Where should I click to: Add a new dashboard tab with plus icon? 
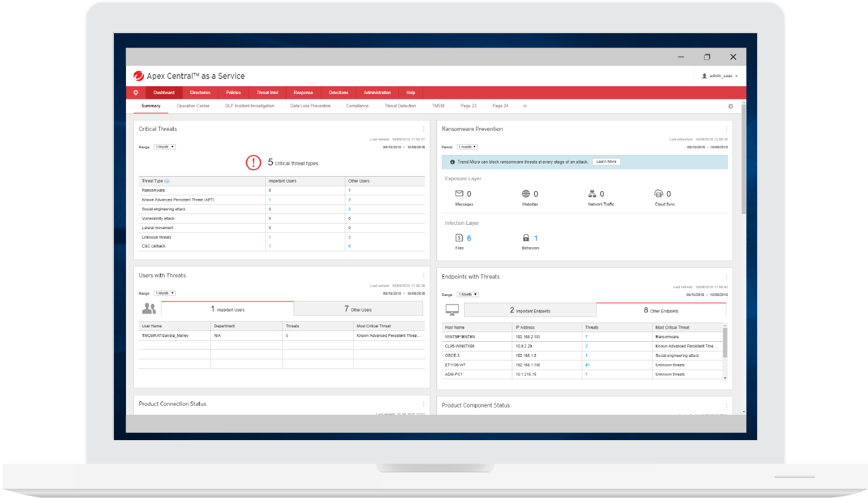[x=525, y=106]
